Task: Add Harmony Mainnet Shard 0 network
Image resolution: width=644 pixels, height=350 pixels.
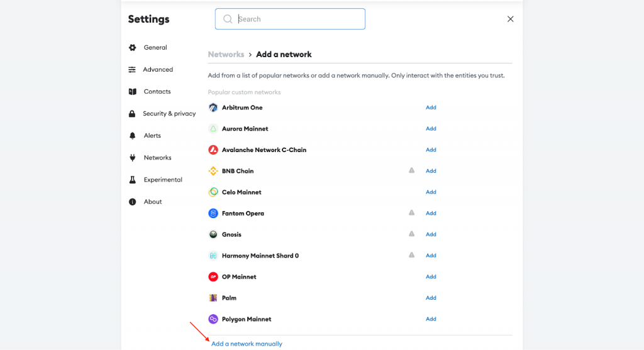Action: coord(431,256)
